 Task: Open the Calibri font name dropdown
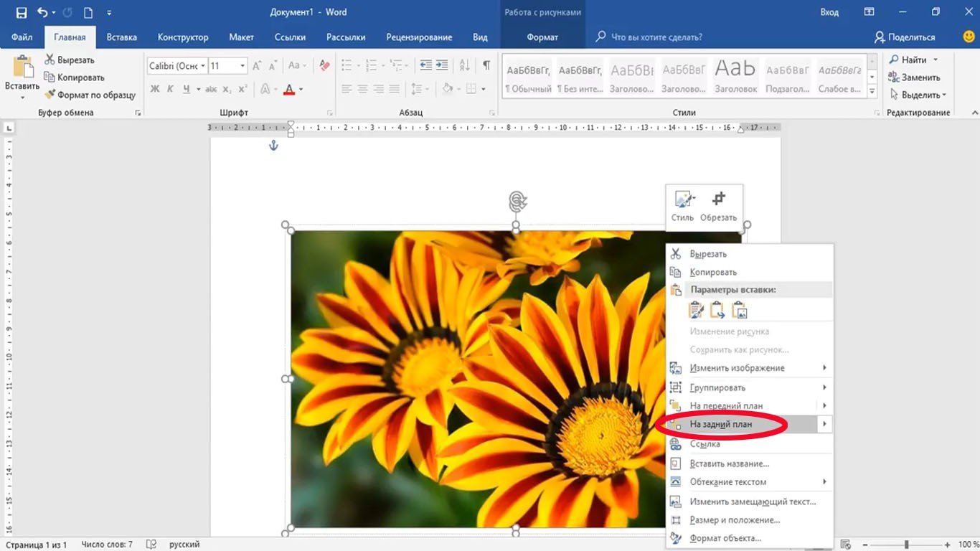[x=203, y=65]
